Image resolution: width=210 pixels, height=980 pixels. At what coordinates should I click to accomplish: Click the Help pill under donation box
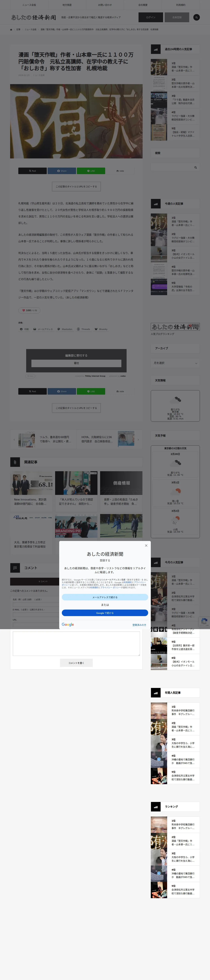point(30,376)
